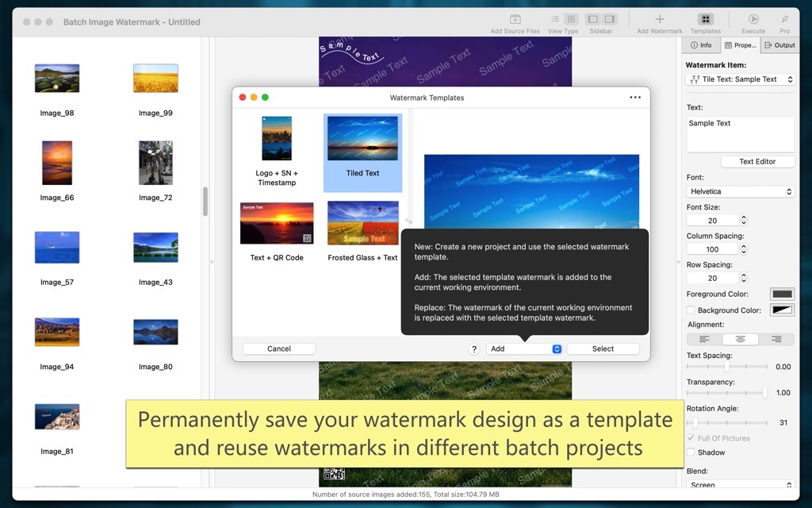Click the Text Spacing slider
Viewport: 812px width, 508px height.
point(727,367)
